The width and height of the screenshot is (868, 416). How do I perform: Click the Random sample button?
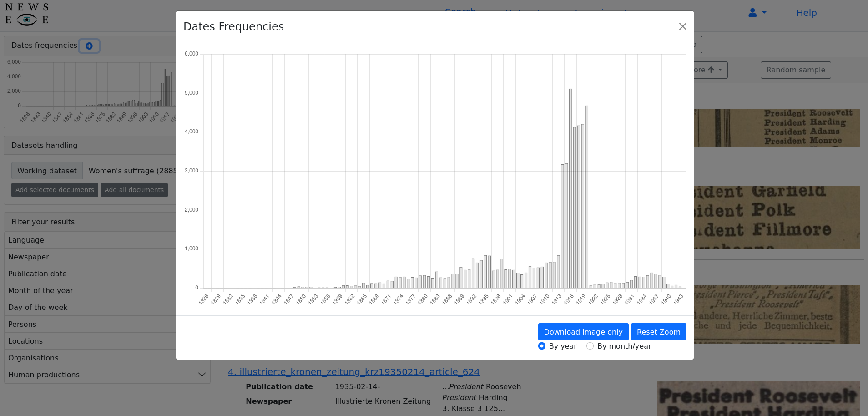pyautogui.click(x=796, y=70)
